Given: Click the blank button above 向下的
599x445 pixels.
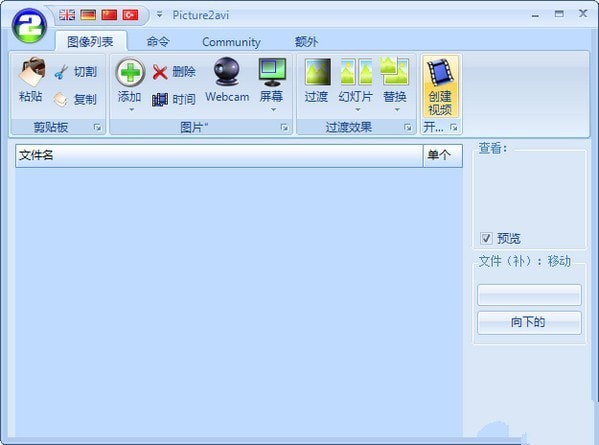Looking at the screenshot, I should pos(529,295).
